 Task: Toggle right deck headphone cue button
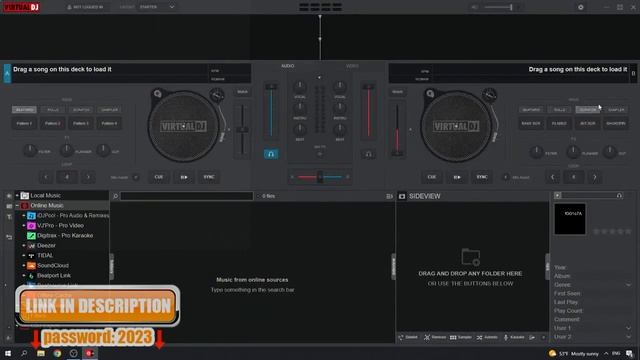click(x=369, y=154)
